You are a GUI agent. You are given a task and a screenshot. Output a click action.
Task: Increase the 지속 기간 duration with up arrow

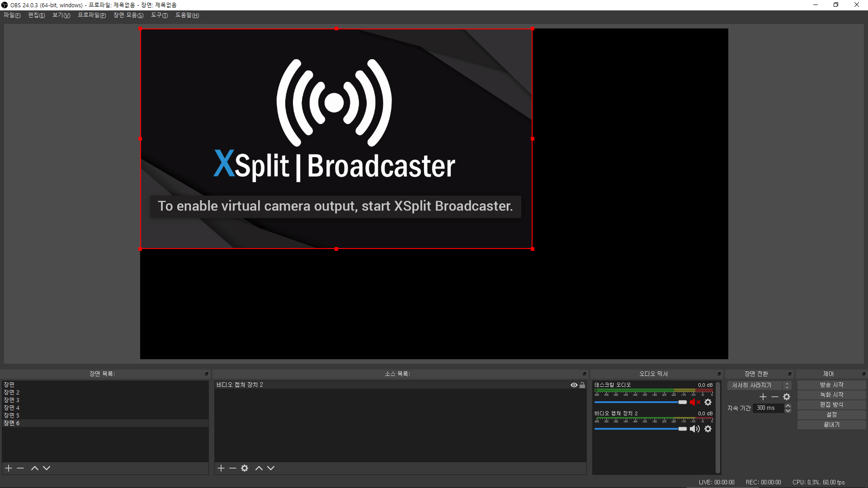tap(788, 406)
